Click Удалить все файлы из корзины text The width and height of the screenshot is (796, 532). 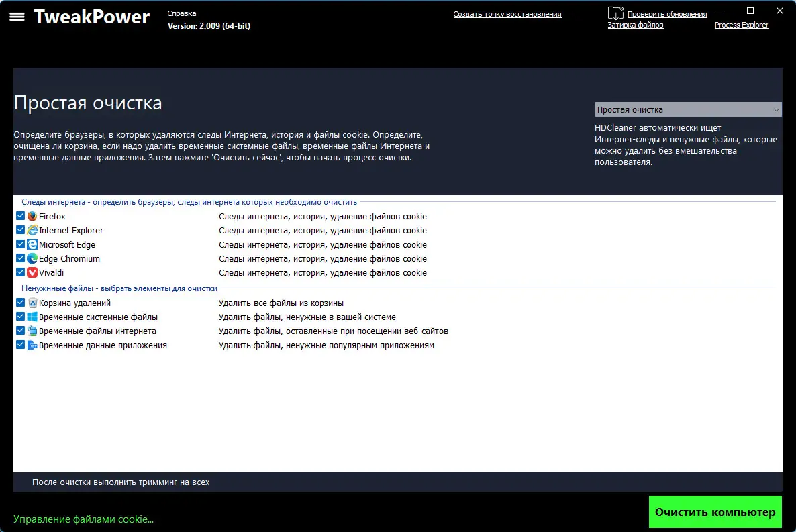point(281,303)
